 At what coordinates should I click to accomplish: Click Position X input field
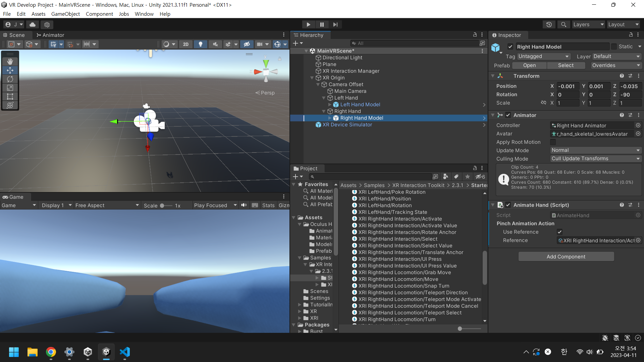[x=568, y=86]
